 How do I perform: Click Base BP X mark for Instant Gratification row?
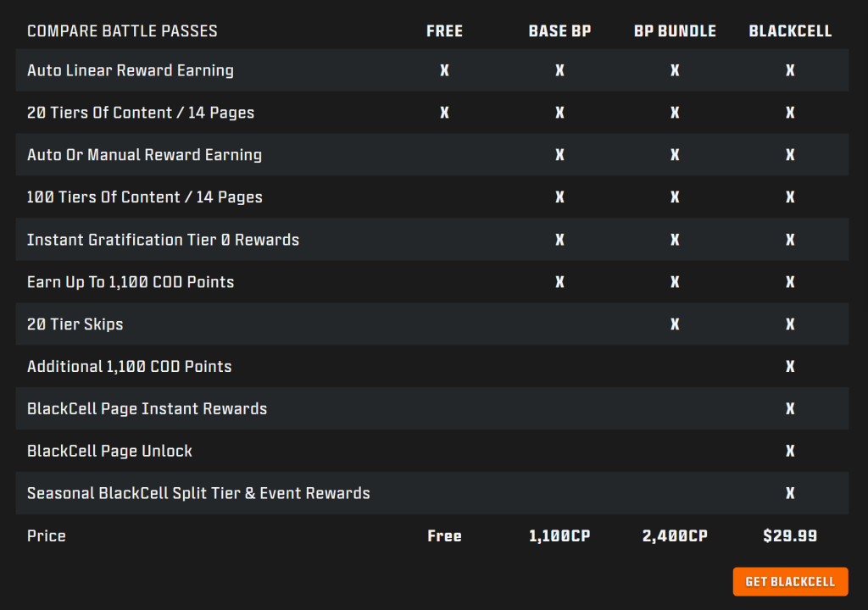559,240
